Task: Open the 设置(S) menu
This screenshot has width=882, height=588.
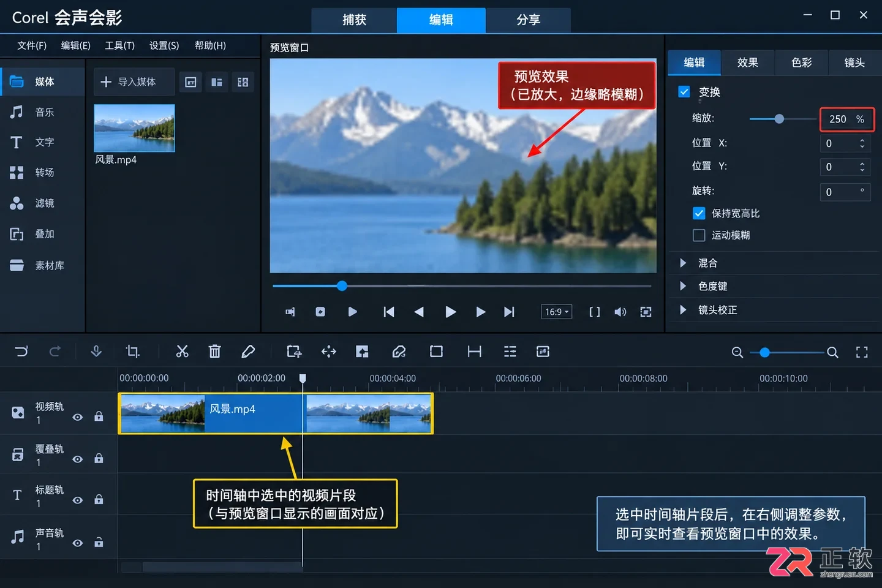Action: coord(164,45)
